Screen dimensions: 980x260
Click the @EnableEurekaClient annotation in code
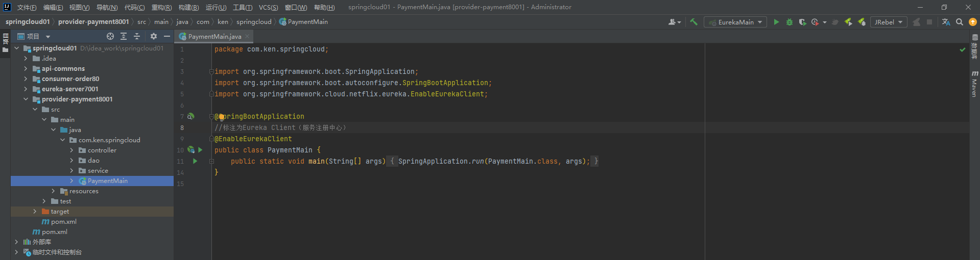(253, 139)
